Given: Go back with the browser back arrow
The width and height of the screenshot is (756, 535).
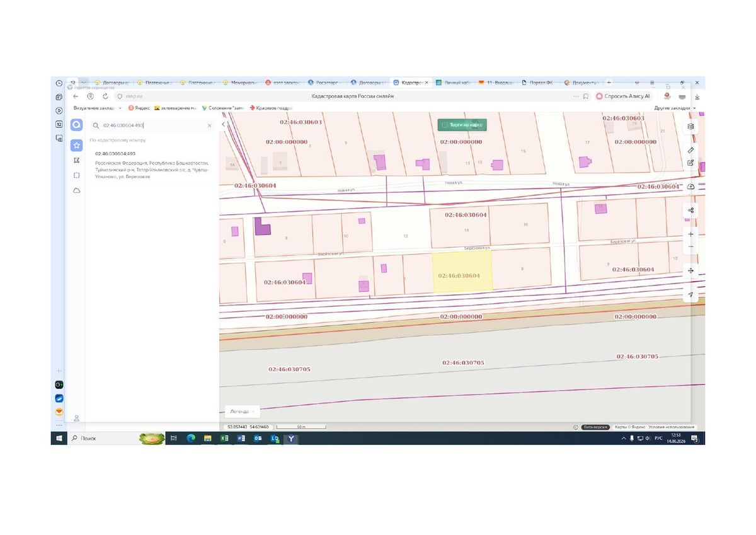Looking at the screenshot, I should click(x=76, y=96).
